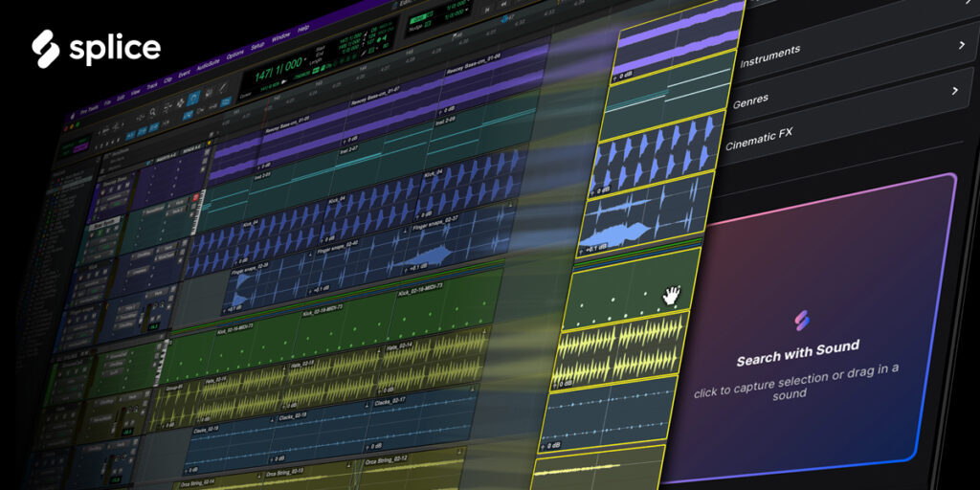Viewport: 980px width, 490px height.
Task: Expand the Genres category chevron
Action: [954, 91]
